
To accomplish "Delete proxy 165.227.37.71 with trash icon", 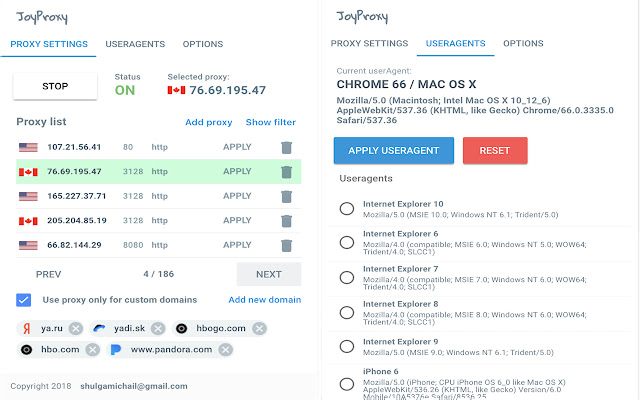I will click(287, 196).
